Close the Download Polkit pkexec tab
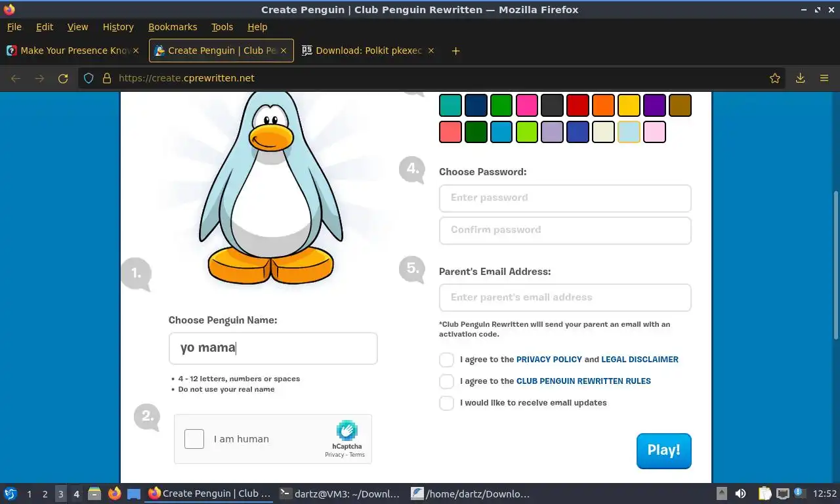 431,51
